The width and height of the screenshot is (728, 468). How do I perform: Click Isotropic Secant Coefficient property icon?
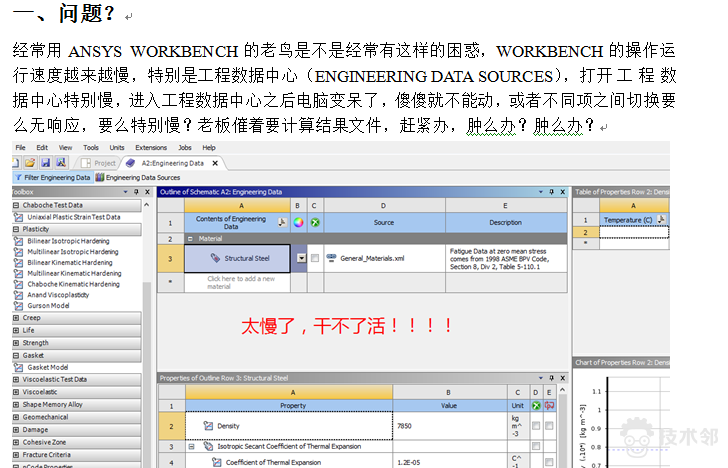(x=208, y=446)
